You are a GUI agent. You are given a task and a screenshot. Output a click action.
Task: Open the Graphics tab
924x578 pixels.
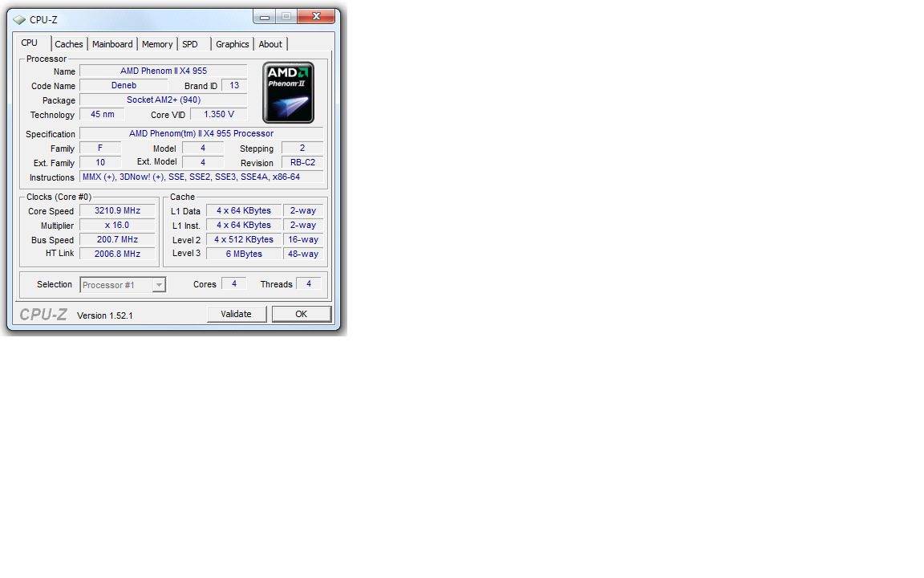(232, 44)
